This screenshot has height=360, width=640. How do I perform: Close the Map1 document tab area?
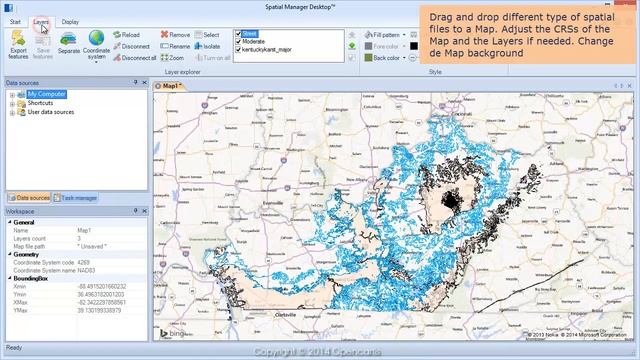pyautogui.click(x=629, y=86)
